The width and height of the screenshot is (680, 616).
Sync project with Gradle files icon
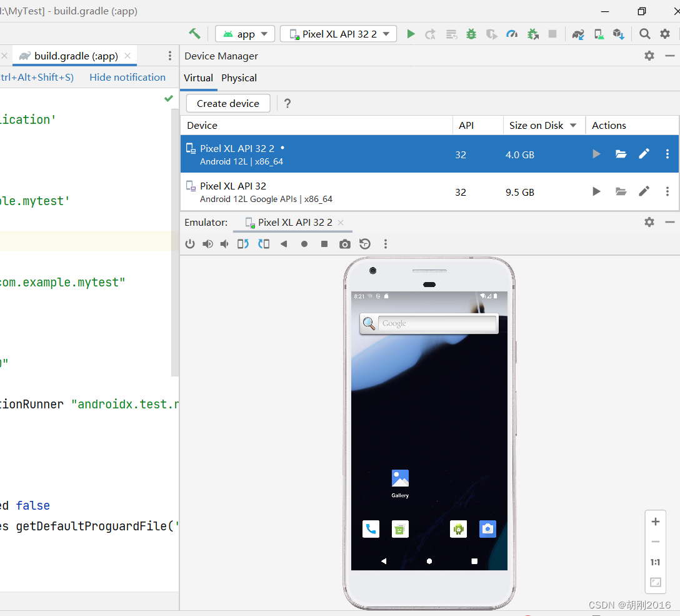click(578, 34)
